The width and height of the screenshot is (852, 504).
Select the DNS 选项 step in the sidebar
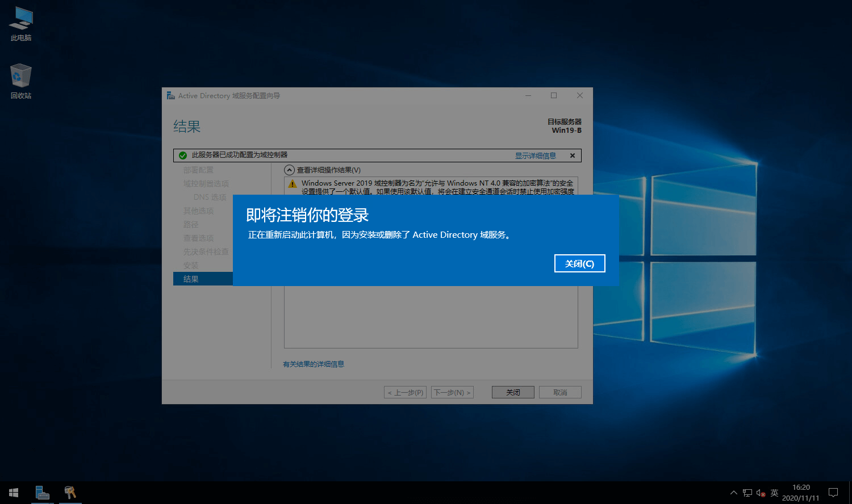(x=210, y=197)
